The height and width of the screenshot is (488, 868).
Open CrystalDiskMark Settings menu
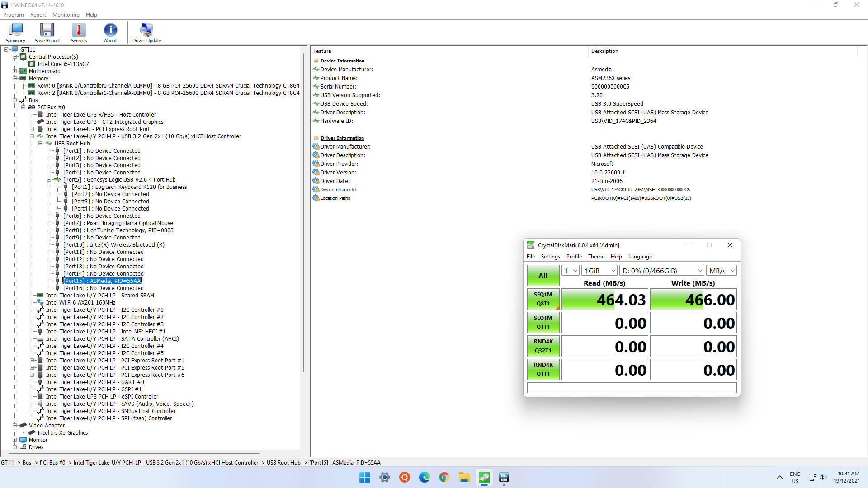click(550, 257)
